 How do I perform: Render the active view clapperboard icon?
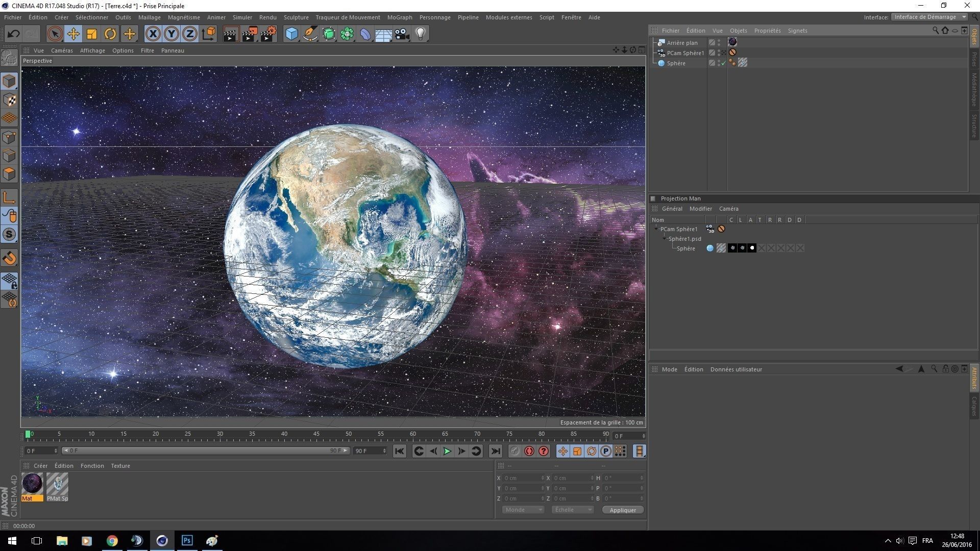tap(231, 34)
